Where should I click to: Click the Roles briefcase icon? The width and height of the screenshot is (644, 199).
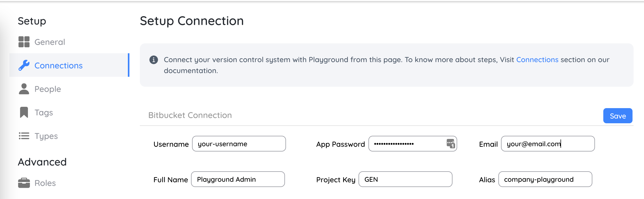click(x=24, y=183)
